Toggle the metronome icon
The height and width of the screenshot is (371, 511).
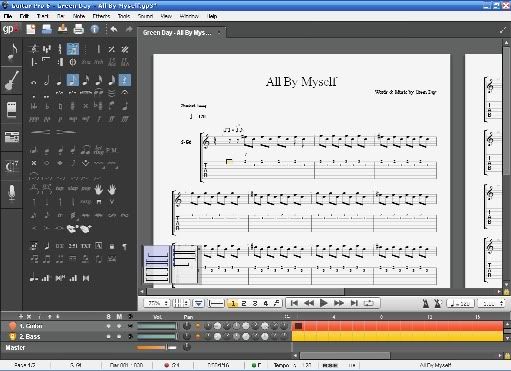click(x=426, y=303)
